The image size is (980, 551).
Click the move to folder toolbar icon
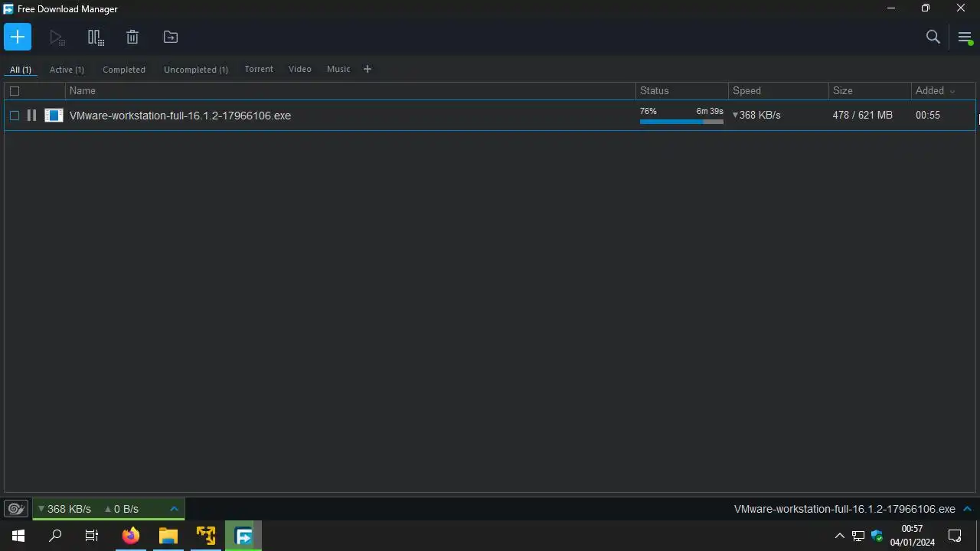point(171,37)
